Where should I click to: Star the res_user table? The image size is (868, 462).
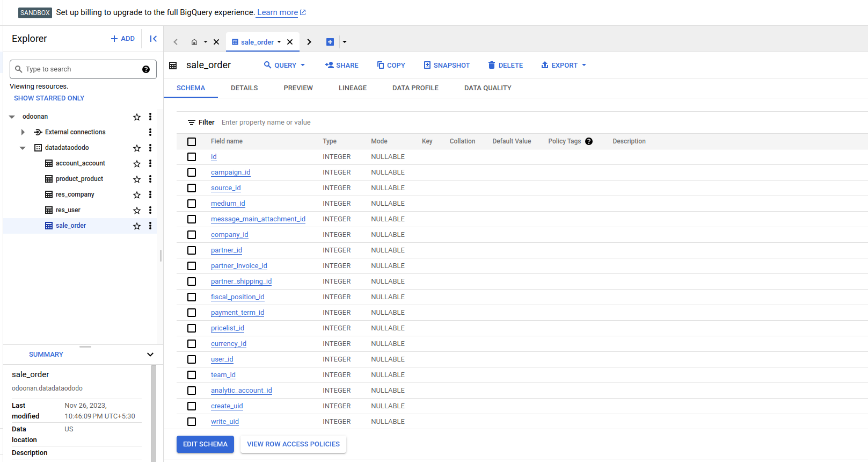coord(137,211)
